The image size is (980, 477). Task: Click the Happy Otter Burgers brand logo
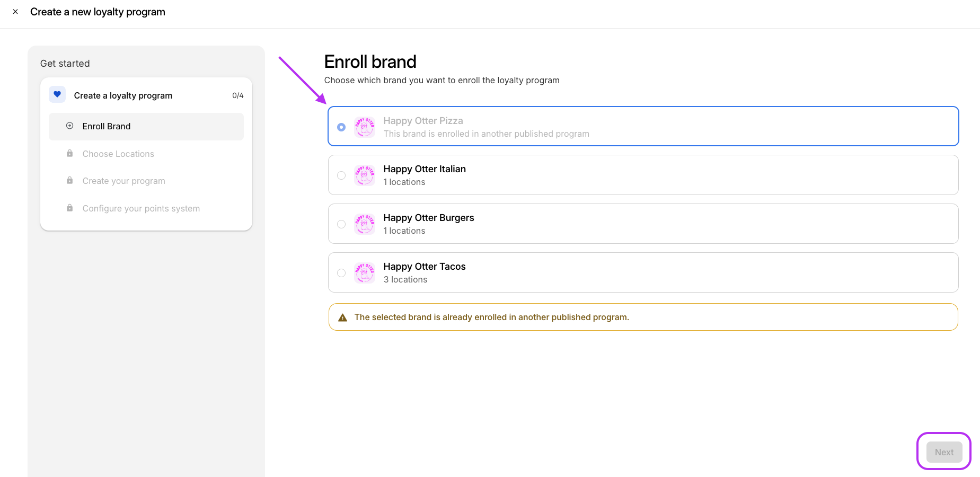click(x=365, y=224)
